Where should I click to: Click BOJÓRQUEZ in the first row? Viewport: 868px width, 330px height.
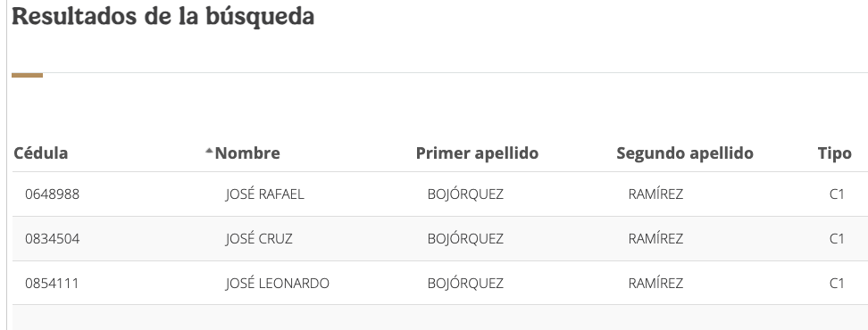point(465,194)
